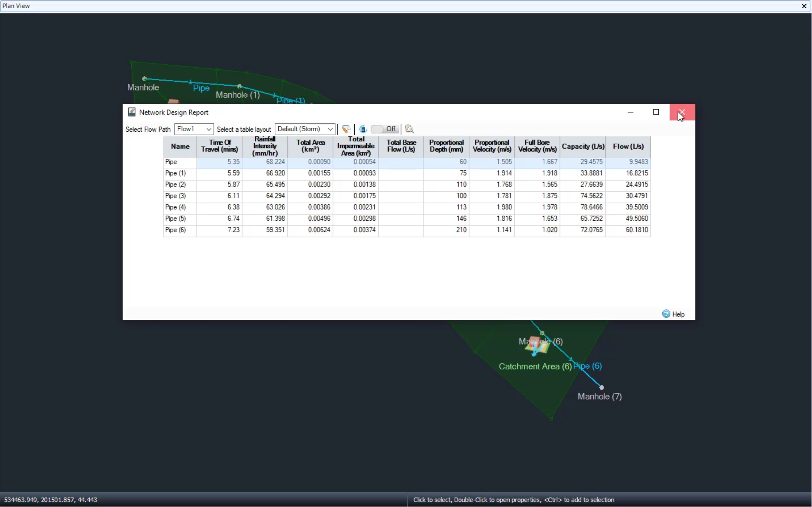Click the coordinates readout in status bar
The height and width of the screenshot is (507, 812).
point(51,500)
